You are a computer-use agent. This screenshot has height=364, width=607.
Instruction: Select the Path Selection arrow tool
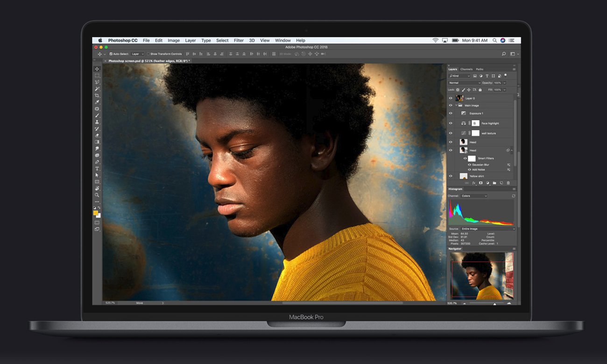pyautogui.click(x=97, y=175)
